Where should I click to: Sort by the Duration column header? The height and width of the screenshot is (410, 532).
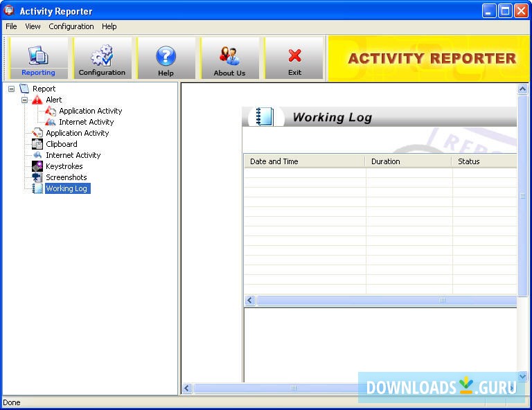(x=409, y=161)
